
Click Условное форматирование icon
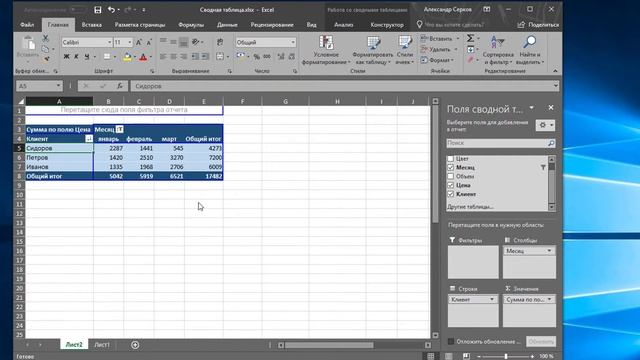tap(326, 42)
